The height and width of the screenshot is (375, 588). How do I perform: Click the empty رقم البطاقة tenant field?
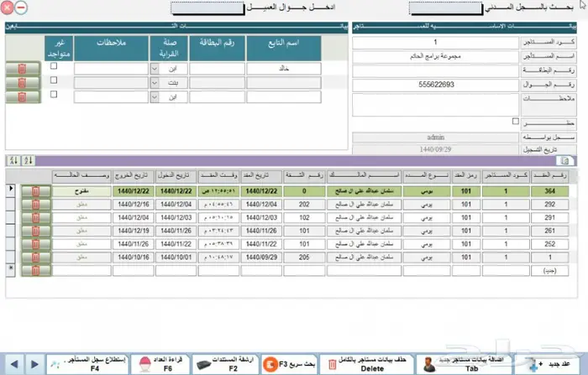(x=435, y=70)
